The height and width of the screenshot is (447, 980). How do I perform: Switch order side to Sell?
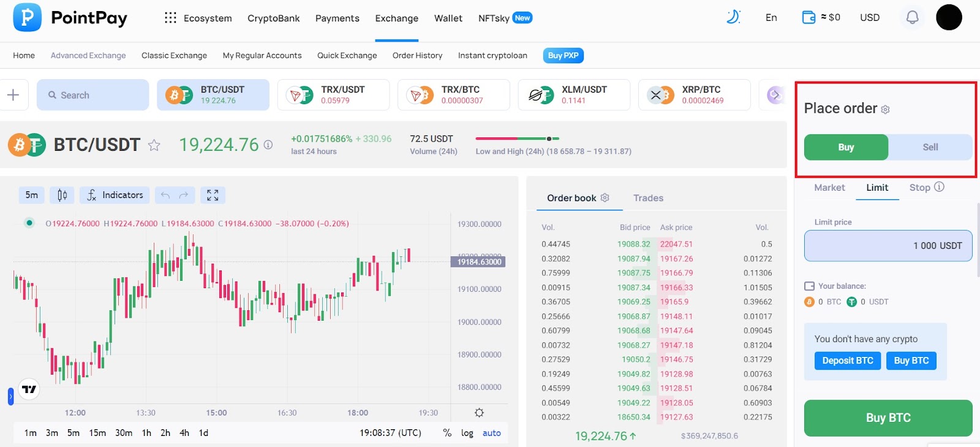930,147
